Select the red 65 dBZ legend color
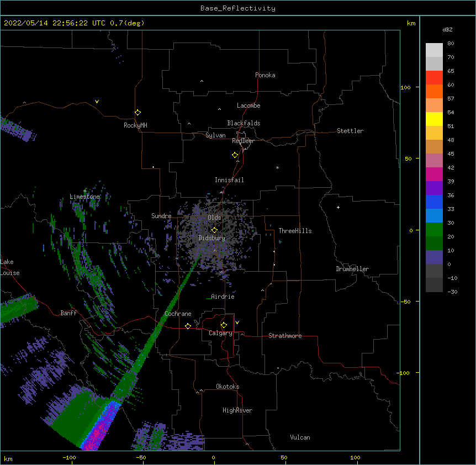 coord(434,77)
